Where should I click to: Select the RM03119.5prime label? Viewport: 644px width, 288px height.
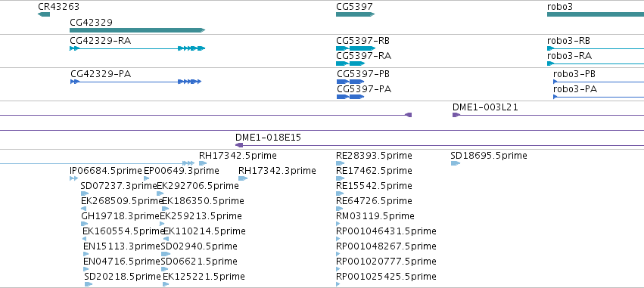[375, 215]
